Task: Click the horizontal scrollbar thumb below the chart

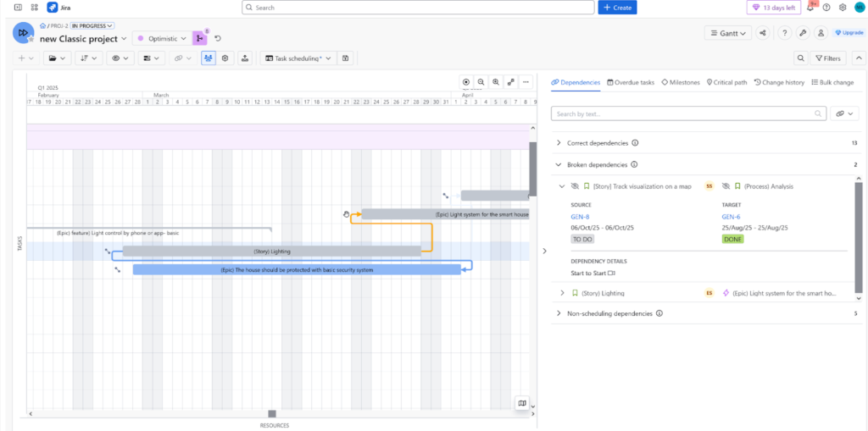Action: tap(272, 413)
